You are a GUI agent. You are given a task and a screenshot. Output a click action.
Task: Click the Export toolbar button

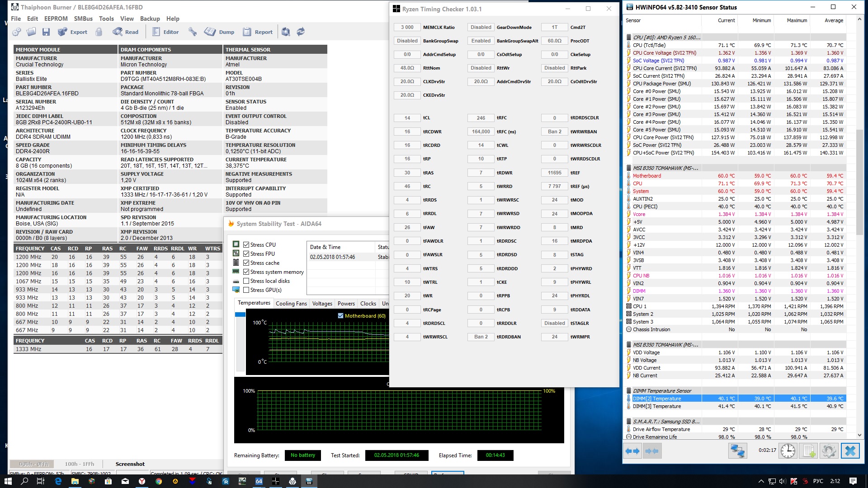tap(73, 32)
